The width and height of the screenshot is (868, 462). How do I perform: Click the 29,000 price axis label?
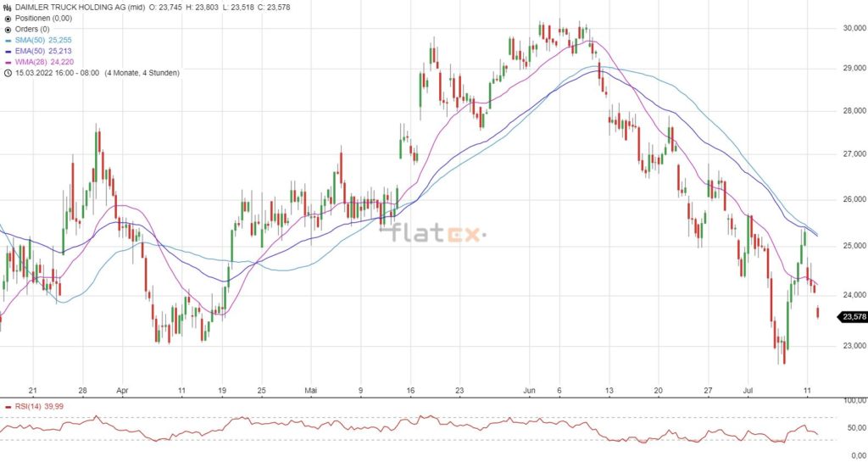click(854, 68)
